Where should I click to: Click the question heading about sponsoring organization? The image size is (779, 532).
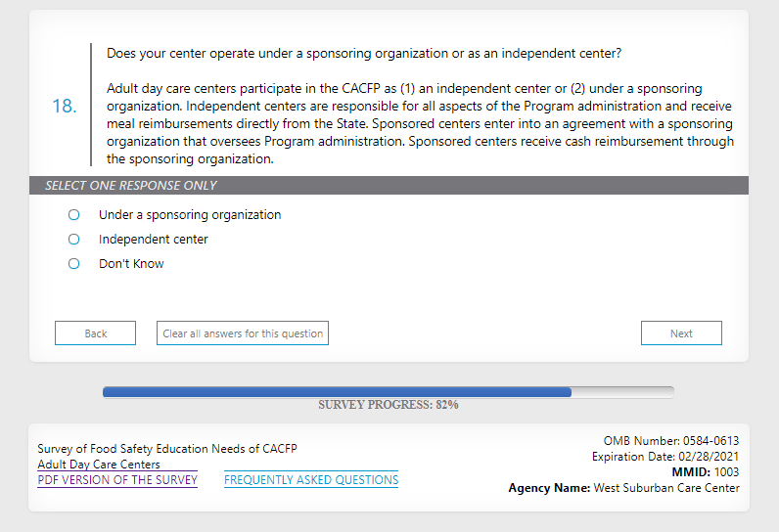tap(364, 53)
